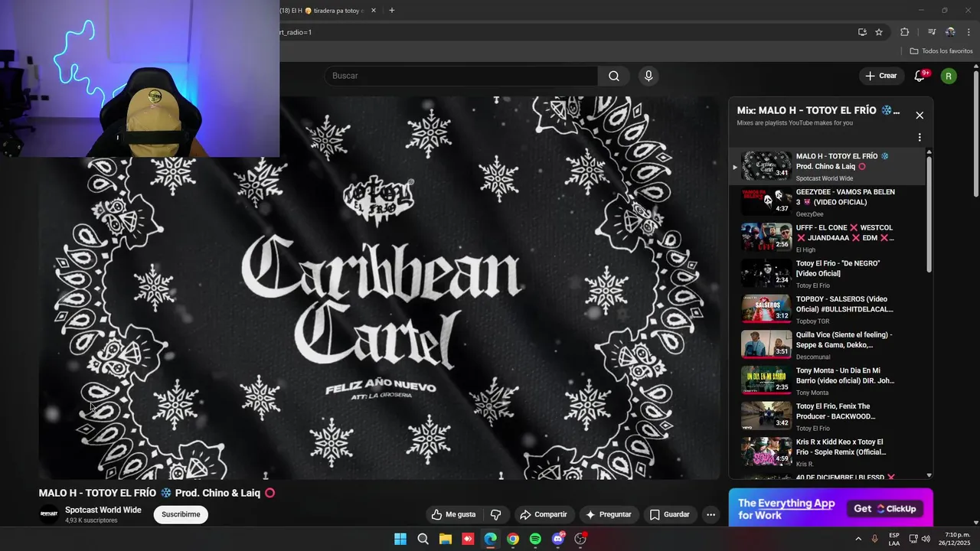The width and height of the screenshot is (980, 551).
Task: Select Tony Monta - Un Dia En Mi Barrio
Action: point(827,381)
